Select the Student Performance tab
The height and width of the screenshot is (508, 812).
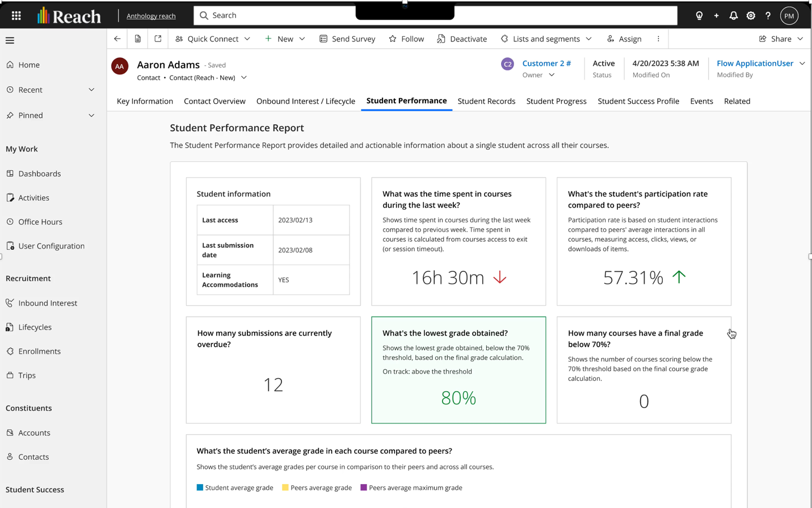[x=406, y=100]
